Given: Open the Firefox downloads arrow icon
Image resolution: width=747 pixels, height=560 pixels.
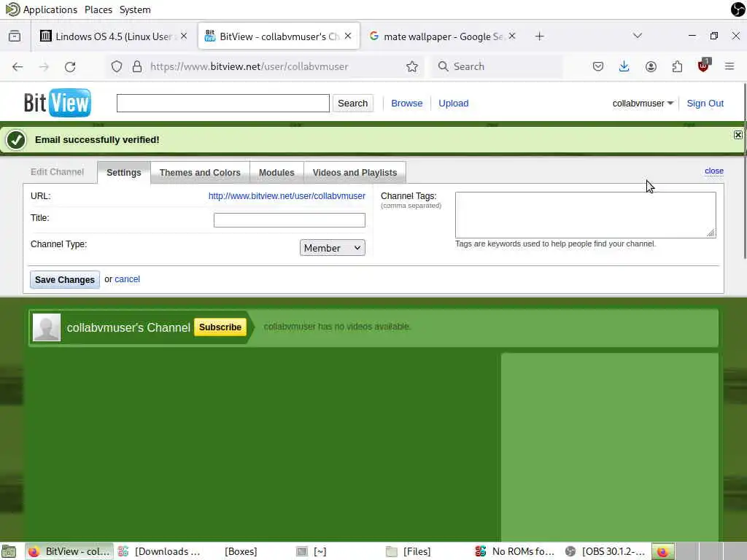Looking at the screenshot, I should coord(624,66).
